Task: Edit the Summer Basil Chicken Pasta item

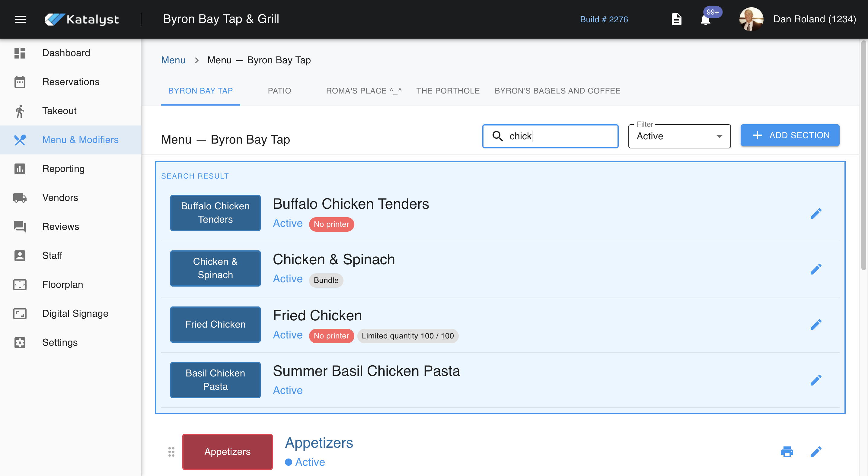Action: coord(815,380)
